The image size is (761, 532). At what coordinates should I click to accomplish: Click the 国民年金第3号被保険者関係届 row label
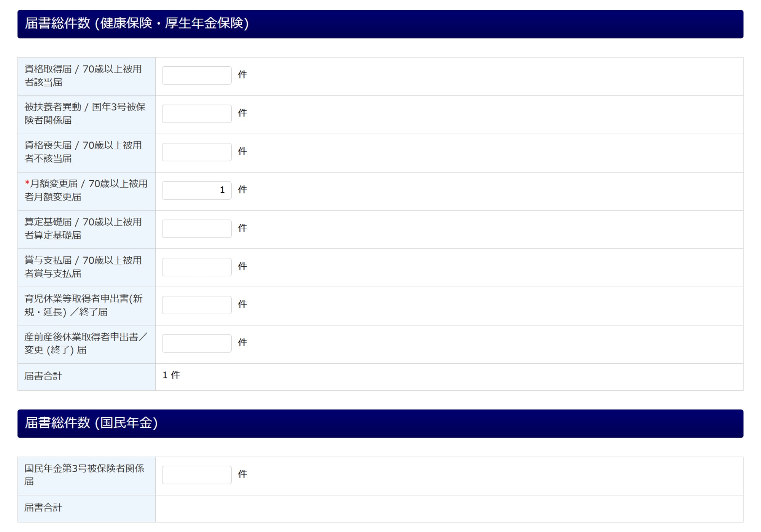click(84, 475)
